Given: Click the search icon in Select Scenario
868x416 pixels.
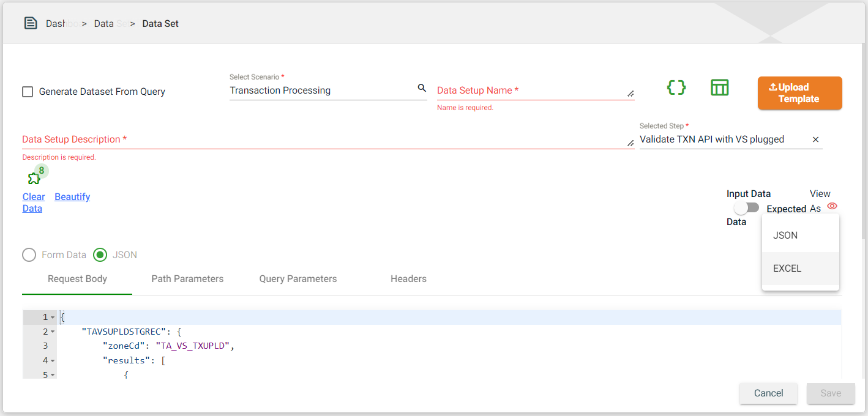Looking at the screenshot, I should [422, 89].
